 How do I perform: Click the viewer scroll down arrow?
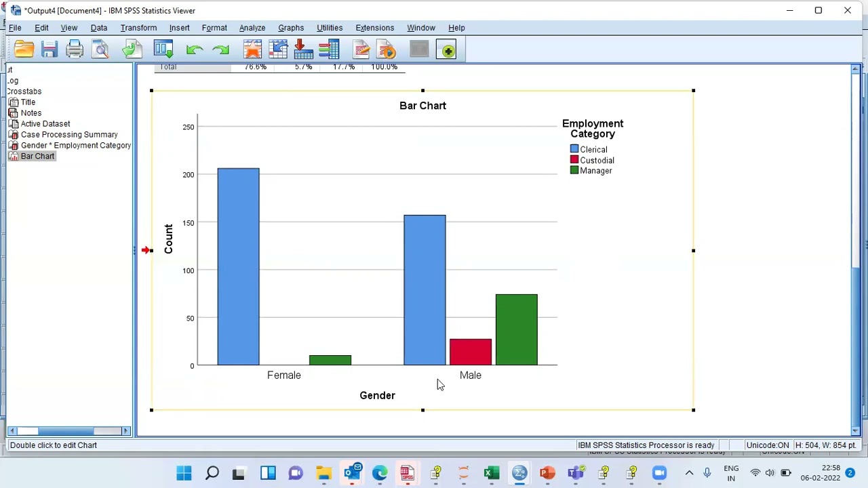[x=856, y=430]
